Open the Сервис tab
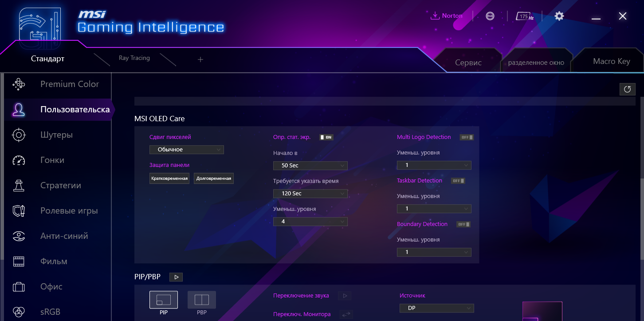 click(468, 63)
